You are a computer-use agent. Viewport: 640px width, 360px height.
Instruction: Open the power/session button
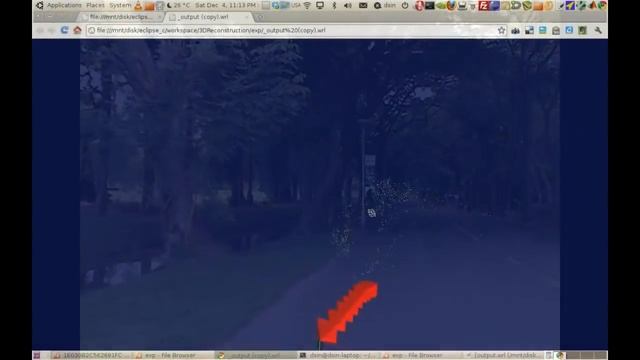(405, 5)
